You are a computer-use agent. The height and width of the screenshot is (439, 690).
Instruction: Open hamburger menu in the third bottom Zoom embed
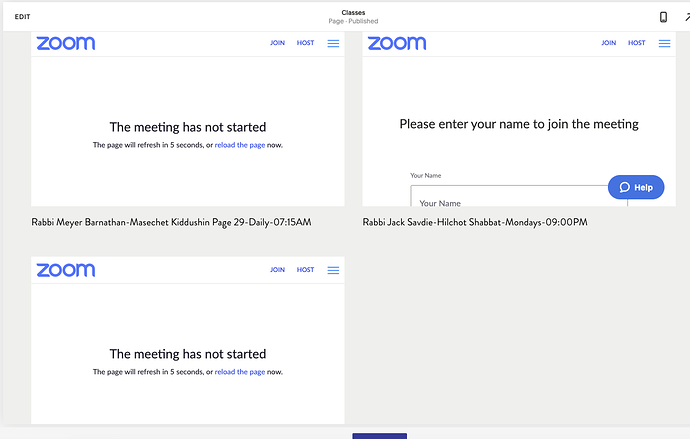333,270
